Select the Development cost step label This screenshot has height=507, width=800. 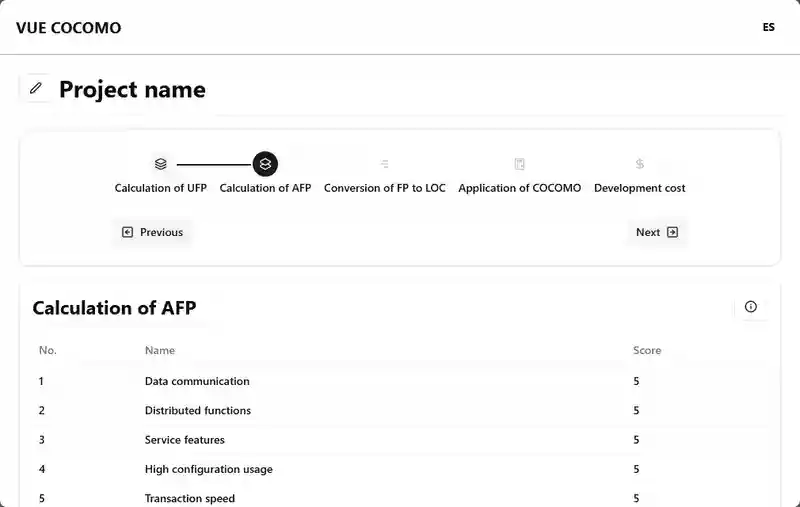point(639,188)
